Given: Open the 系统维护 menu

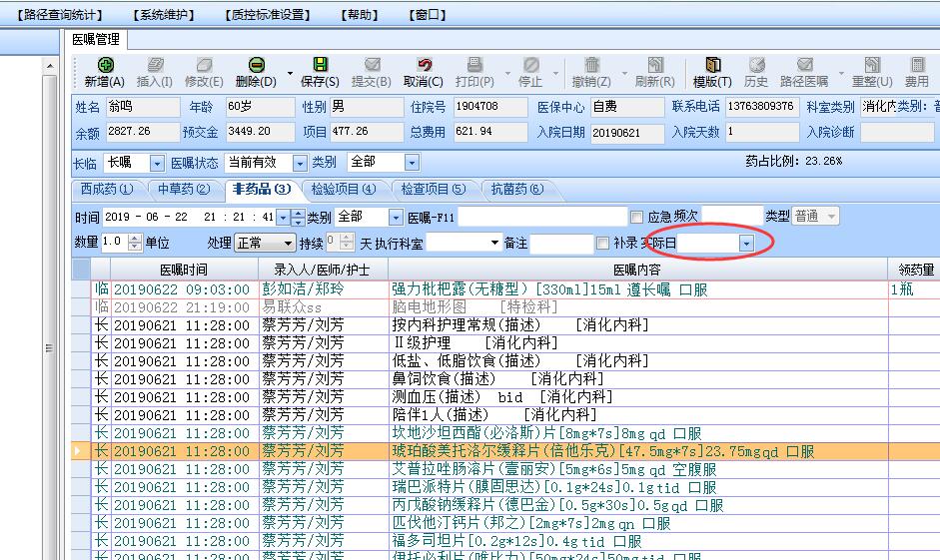Looking at the screenshot, I should (164, 14).
